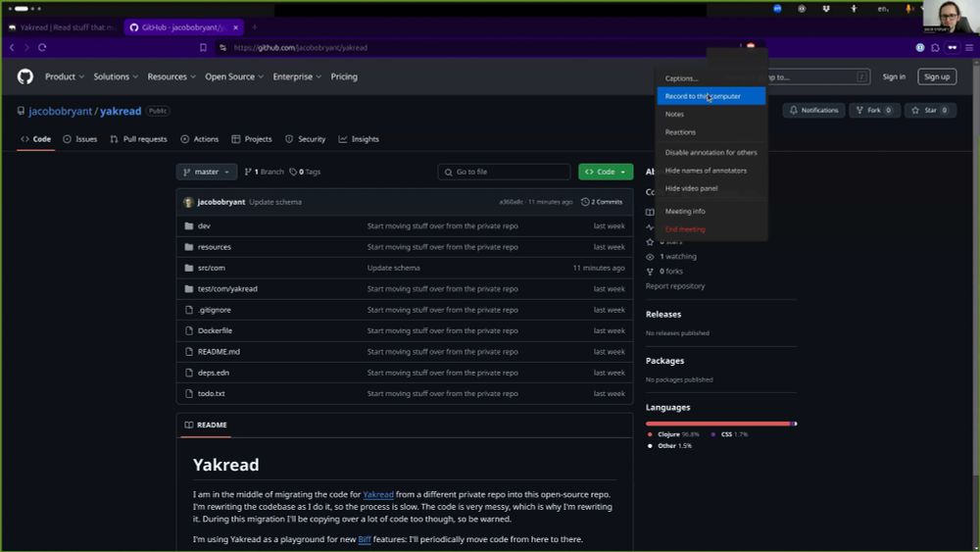980x552 pixels.
Task: Switch to the Yakread browser tab
Action: [x=63, y=27]
